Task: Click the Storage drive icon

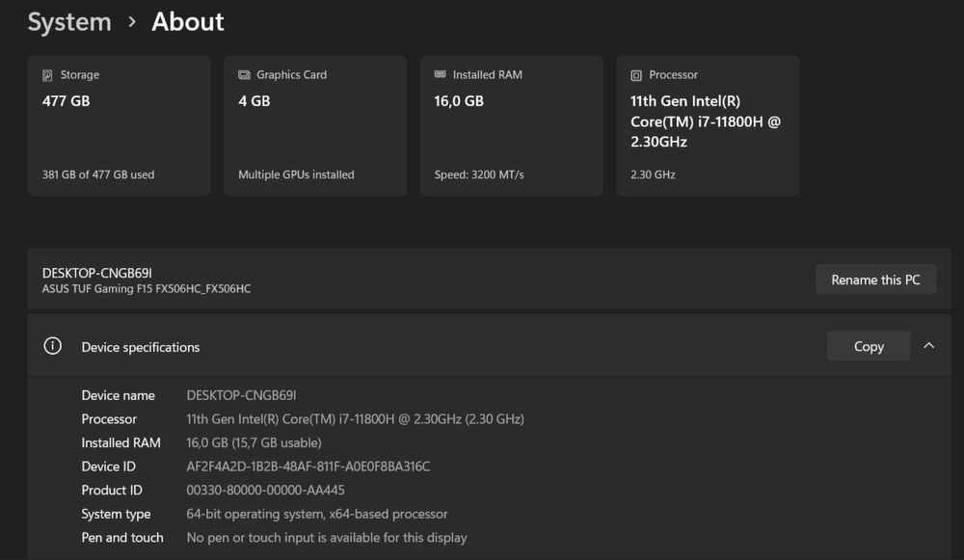Action: [47, 75]
